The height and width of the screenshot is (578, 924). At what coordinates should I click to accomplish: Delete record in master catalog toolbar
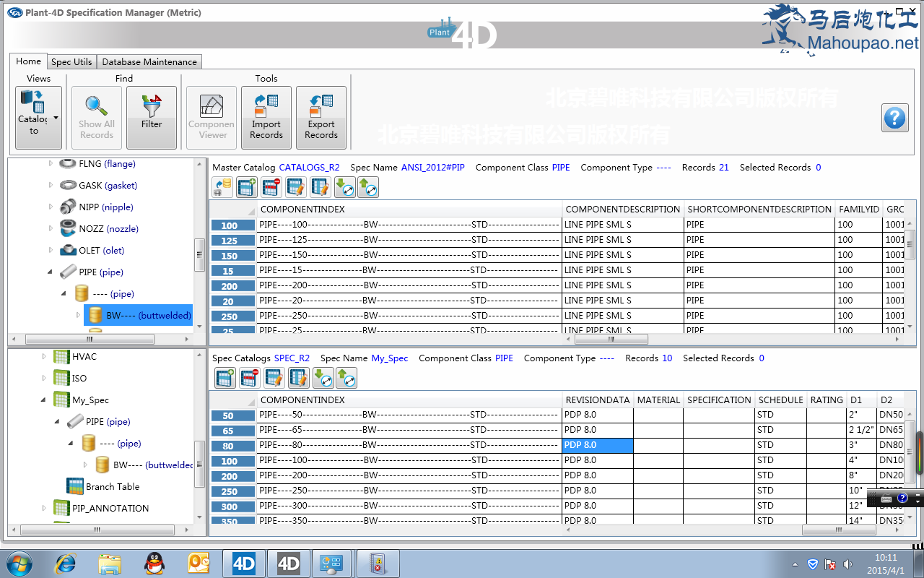[272, 188]
